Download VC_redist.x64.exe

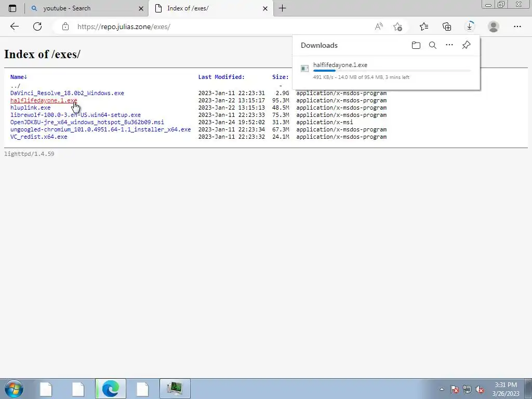(x=38, y=137)
